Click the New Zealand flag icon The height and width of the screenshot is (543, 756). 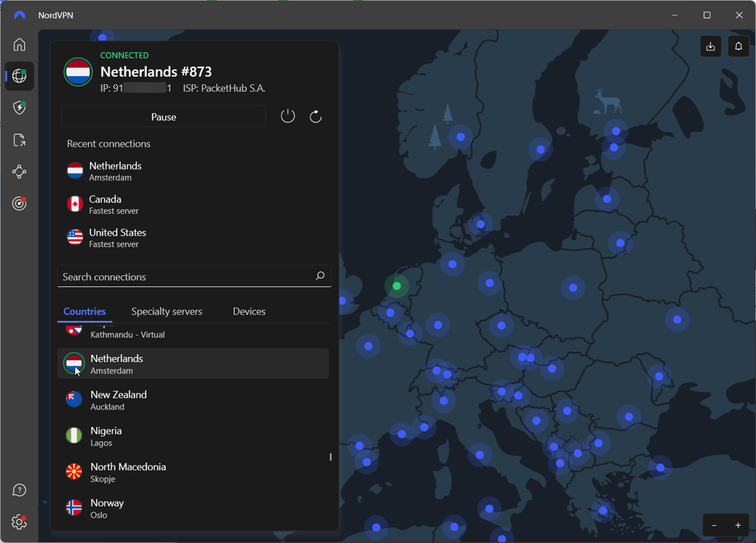[x=74, y=399]
